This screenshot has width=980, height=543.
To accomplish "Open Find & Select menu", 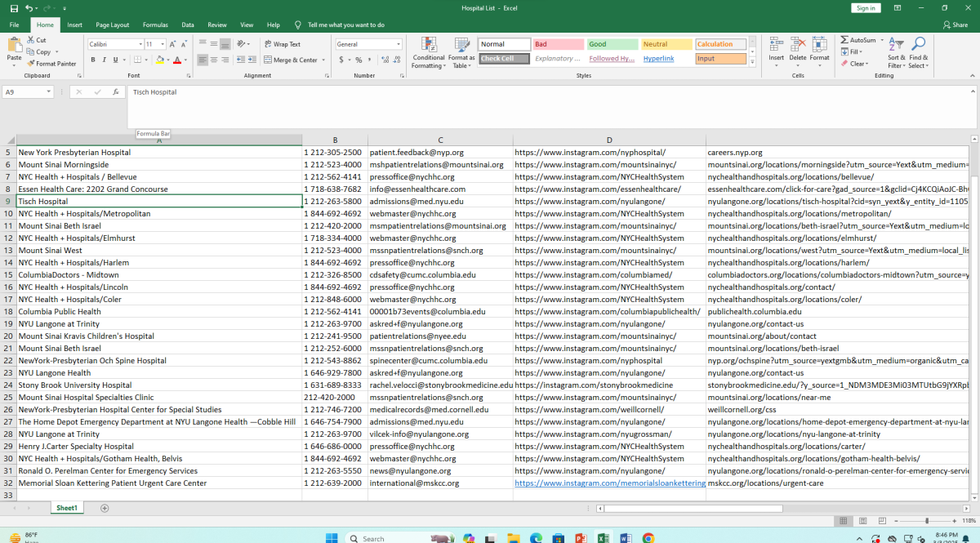I will (918, 52).
